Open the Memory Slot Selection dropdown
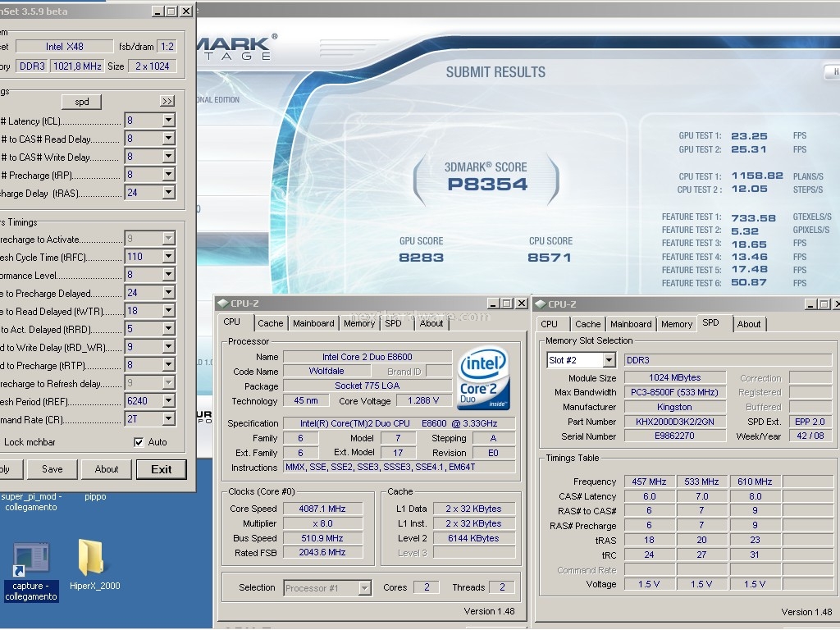Viewport: 840px width, 630px height. [x=609, y=360]
